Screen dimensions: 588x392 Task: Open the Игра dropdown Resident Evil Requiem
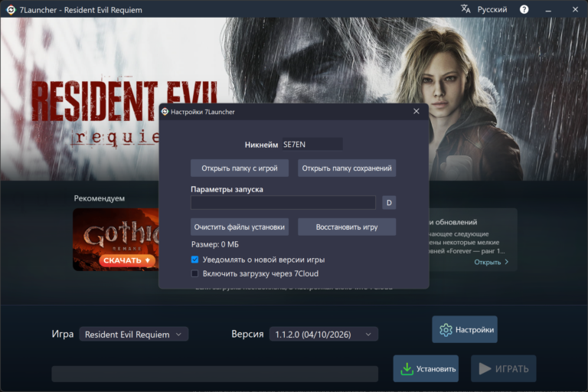point(133,335)
